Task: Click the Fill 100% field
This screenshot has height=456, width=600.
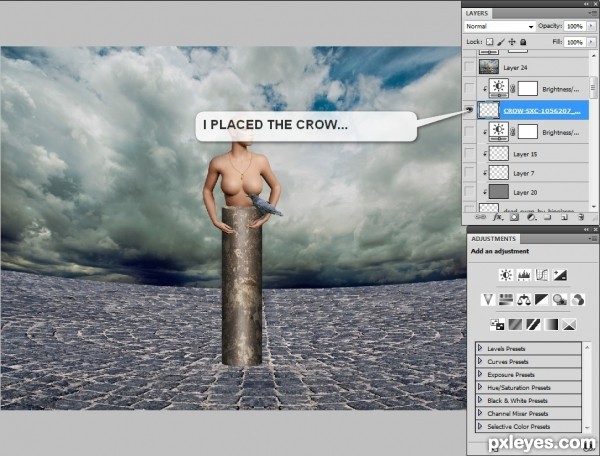Action: point(575,42)
